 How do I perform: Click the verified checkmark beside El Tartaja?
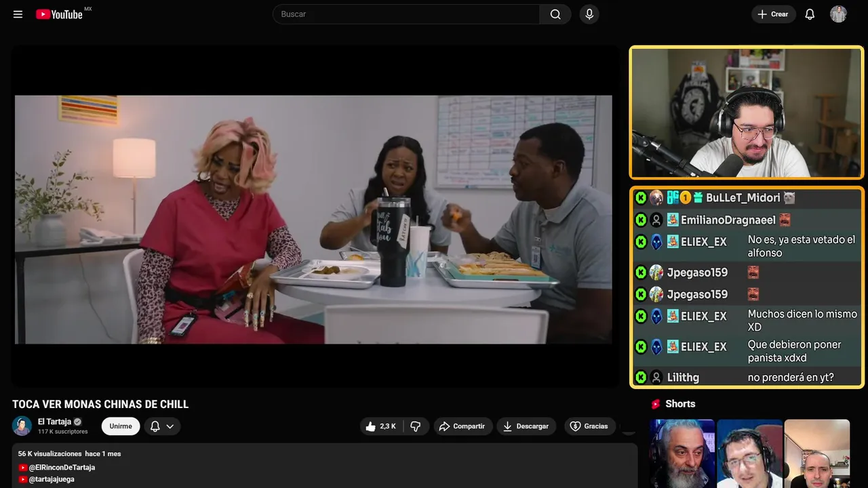(x=77, y=422)
